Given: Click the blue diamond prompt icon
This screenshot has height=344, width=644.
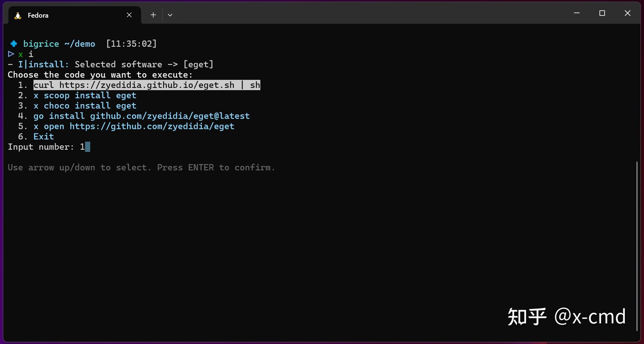Looking at the screenshot, I should (x=14, y=44).
